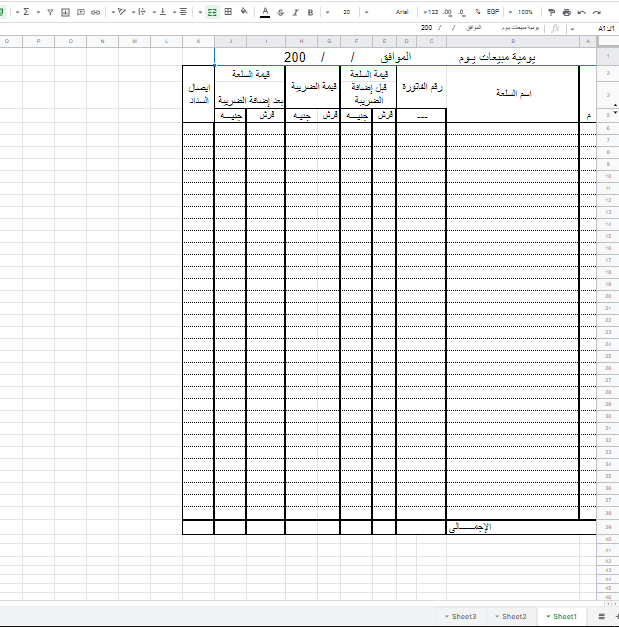Click the Functions sigma icon
619x627 pixels.
(25, 12)
